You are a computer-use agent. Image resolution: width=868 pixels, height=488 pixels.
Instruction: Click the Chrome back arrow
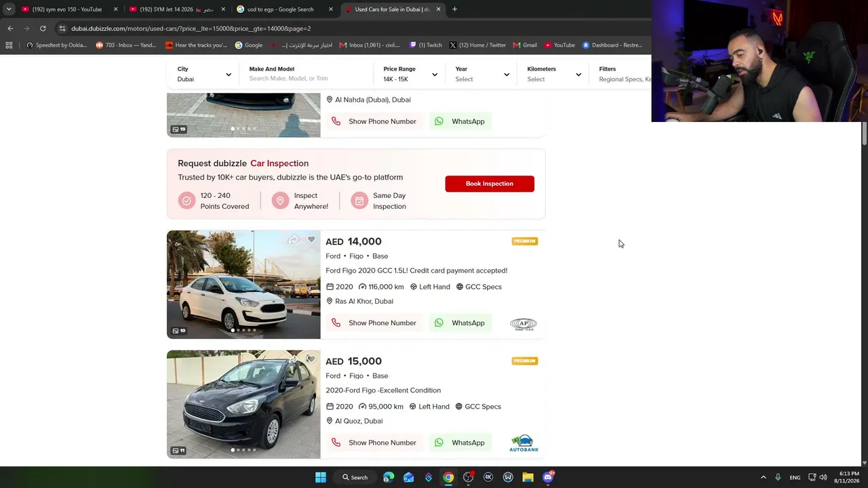coord(10,28)
